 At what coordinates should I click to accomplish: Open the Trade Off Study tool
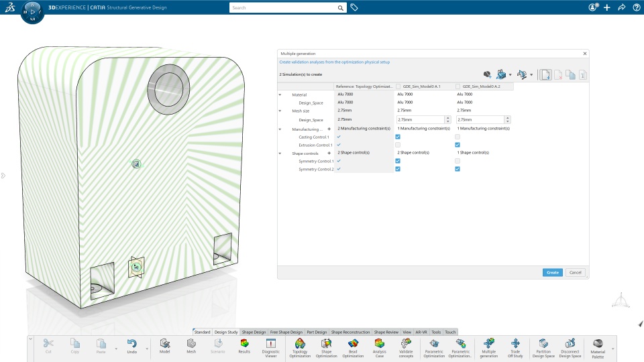[x=515, y=348]
